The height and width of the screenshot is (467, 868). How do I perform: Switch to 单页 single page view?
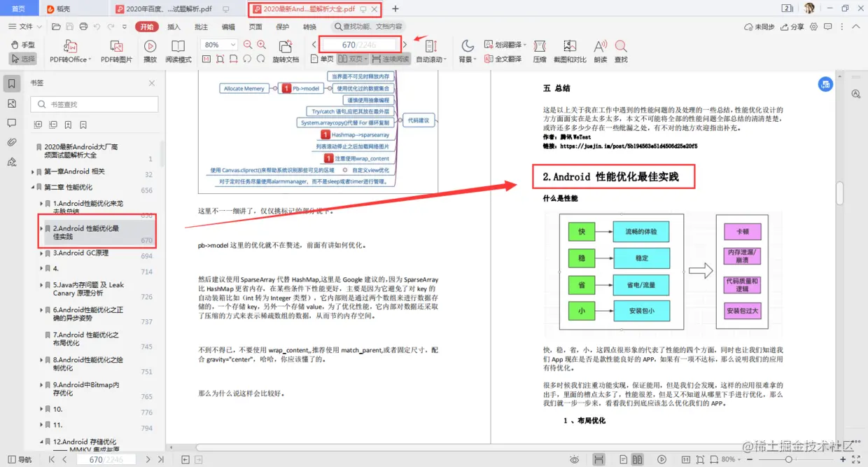[321, 59]
